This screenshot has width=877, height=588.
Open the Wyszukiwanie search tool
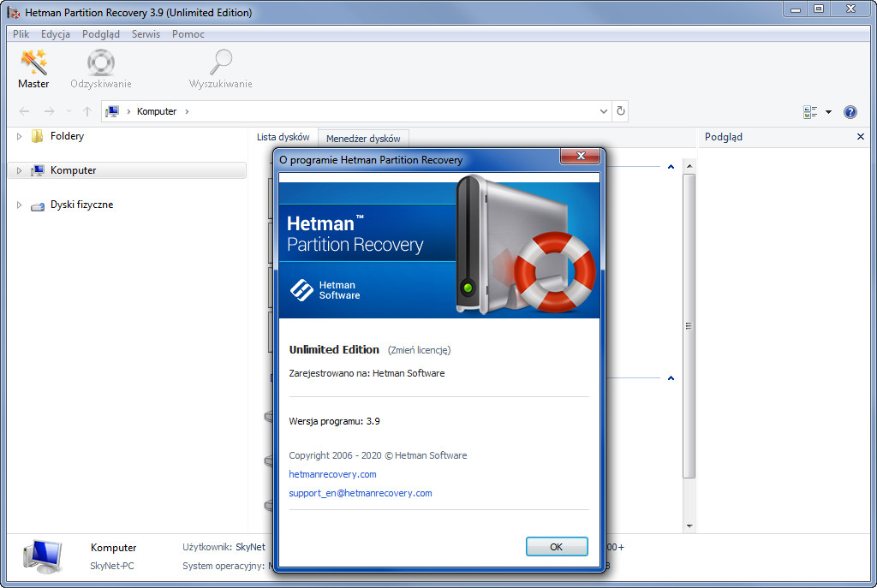(x=220, y=68)
